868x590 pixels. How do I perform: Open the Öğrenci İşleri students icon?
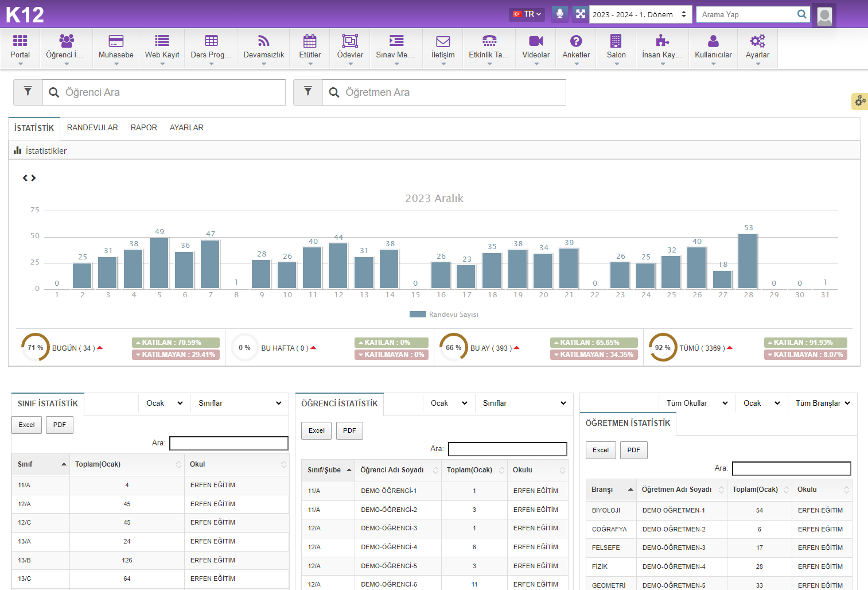(67, 41)
